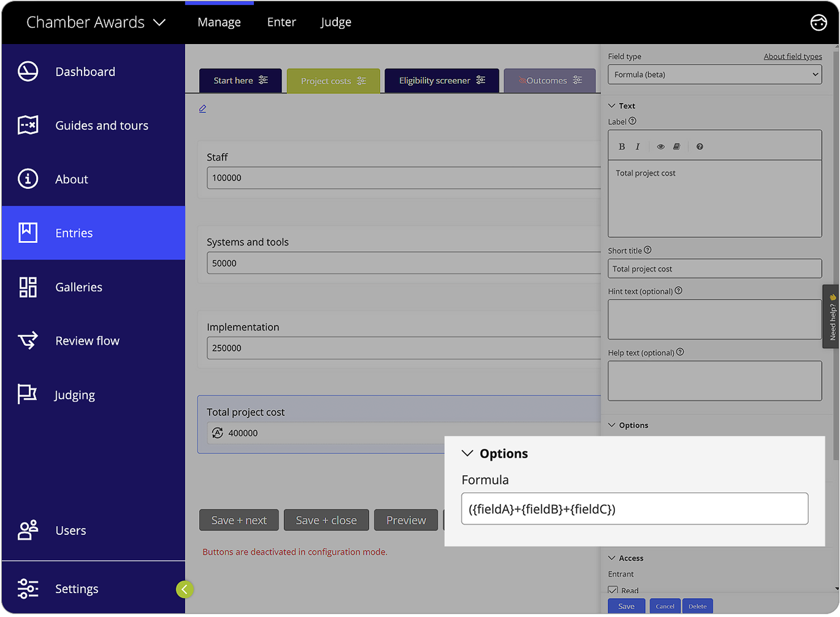Click the pencil edit icon above Staff

(202, 108)
